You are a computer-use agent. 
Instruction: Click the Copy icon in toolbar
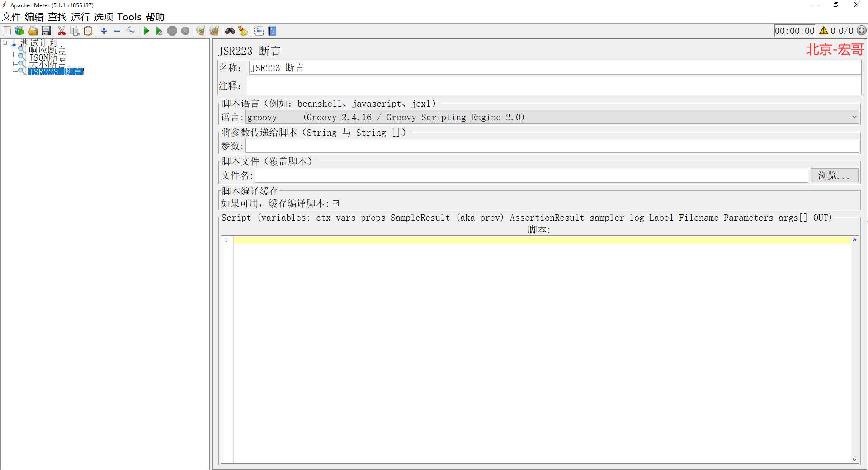coord(75,31)
